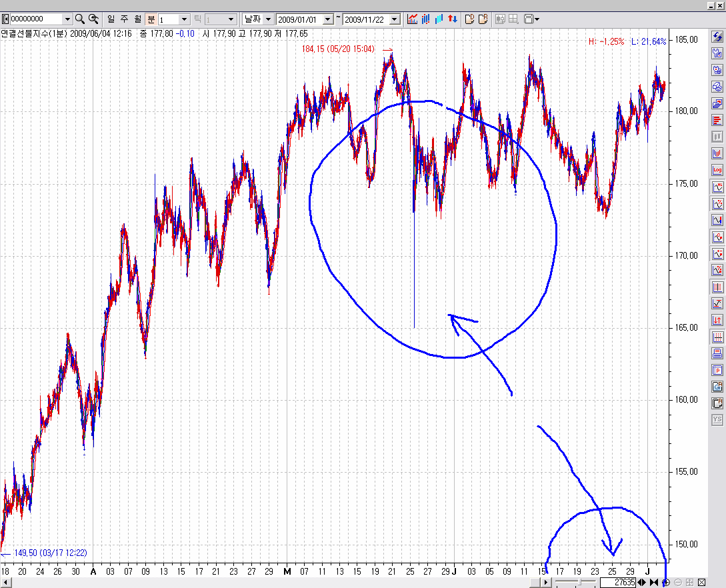This screenshot has width=726, height=588.
Task: Expand the minute interval dropdown showing 1
Action: click(185, 19)
